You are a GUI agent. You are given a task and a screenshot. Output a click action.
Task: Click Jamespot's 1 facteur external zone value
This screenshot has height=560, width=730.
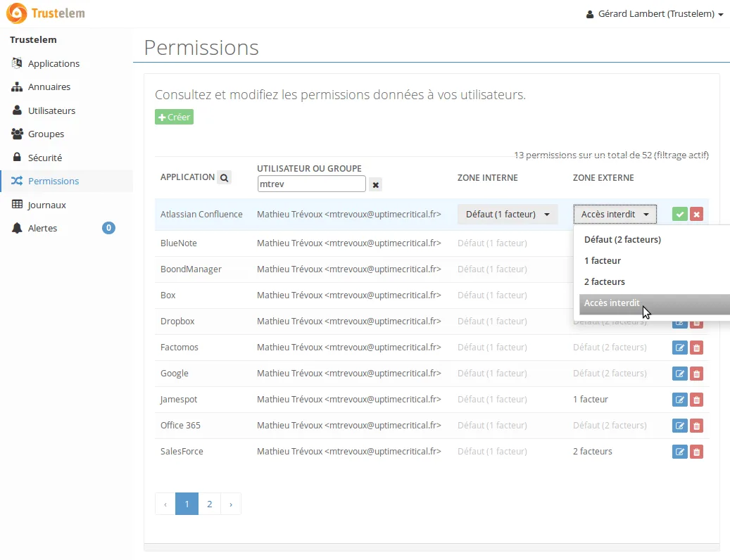pos(591,400)
